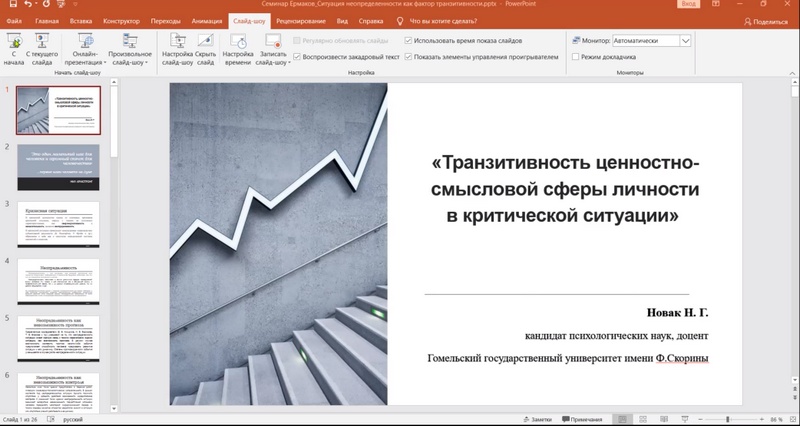
Task: Start slideshow with the 'С начала' icon
Action: pyautogui.click(x=14, y=48)
